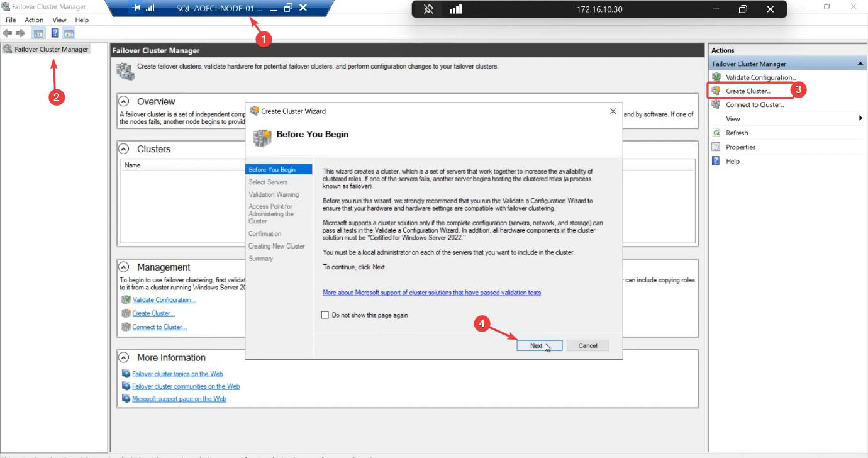Click Cancel in Create Cluster Wizard

[587, 345]
